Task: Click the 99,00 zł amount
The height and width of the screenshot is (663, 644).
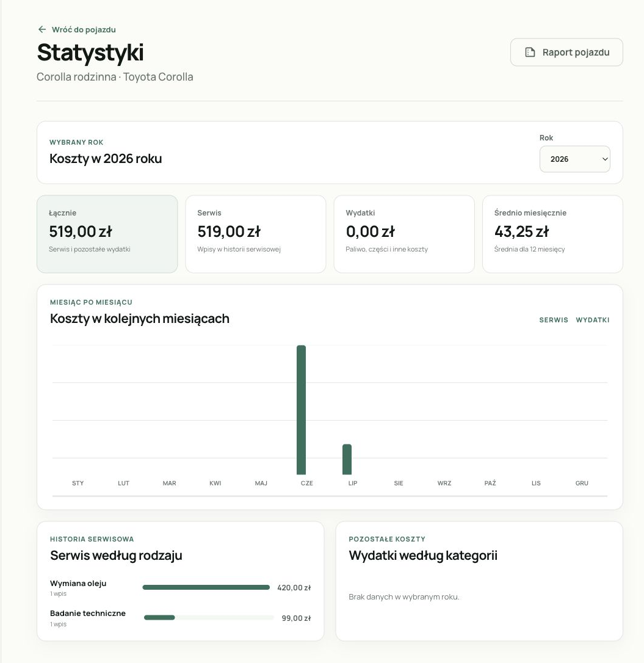Action: 296,618
